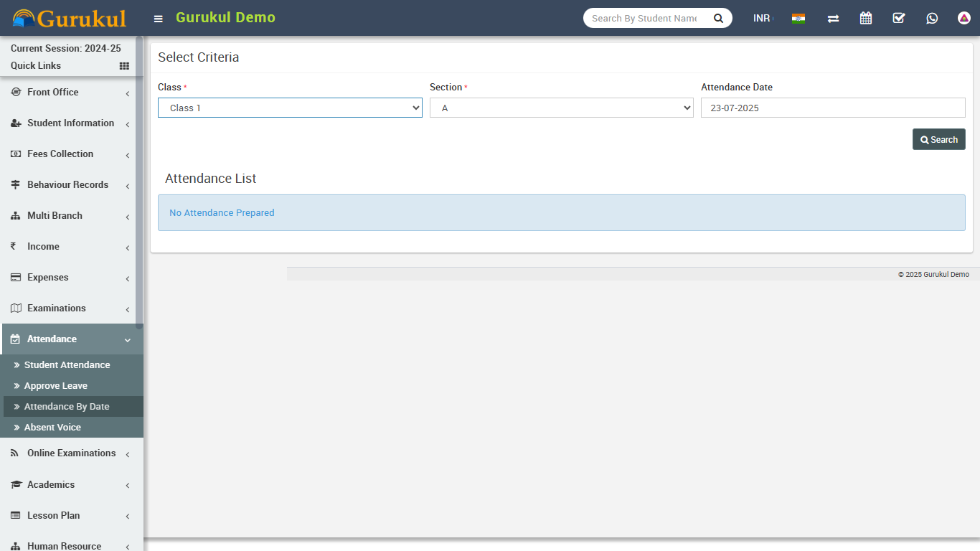Open the Class dropdown

(x=290, y=108)
